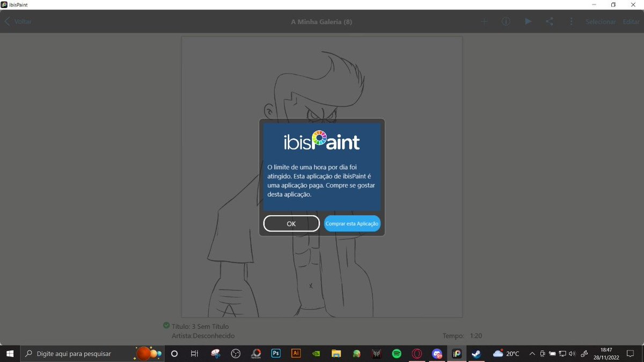Expand hidden system tray icons
This screenshot has height=362, width=644.
pos(532,353)
